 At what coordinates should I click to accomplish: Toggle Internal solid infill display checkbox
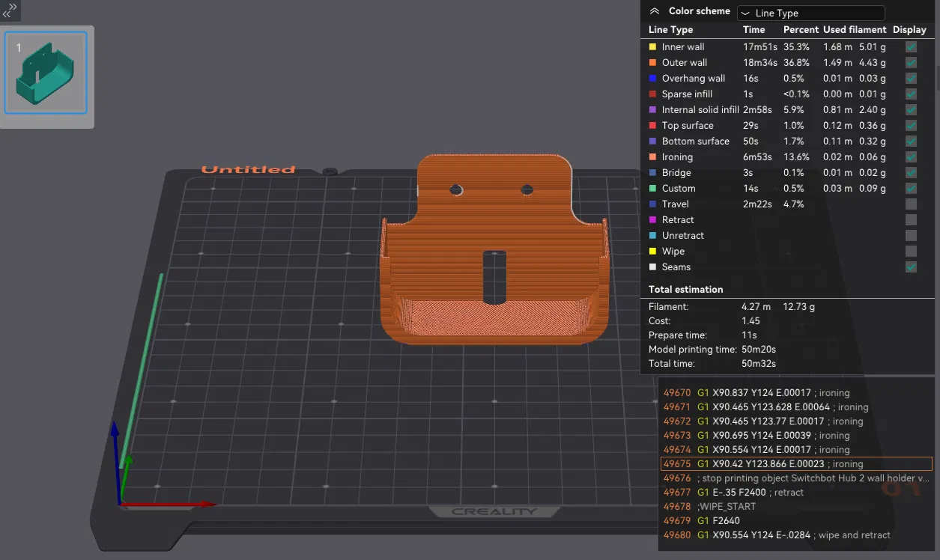coord(911,109)
